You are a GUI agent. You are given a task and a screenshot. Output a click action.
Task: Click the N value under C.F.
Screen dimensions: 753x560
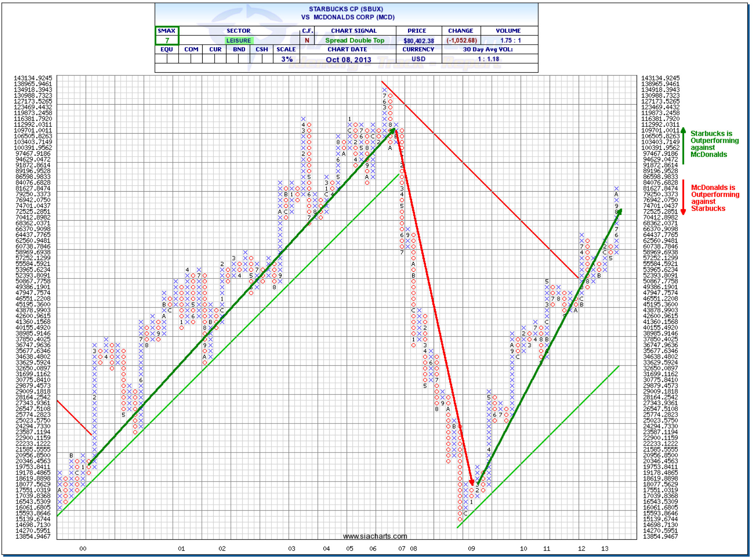tap(307, 40)
